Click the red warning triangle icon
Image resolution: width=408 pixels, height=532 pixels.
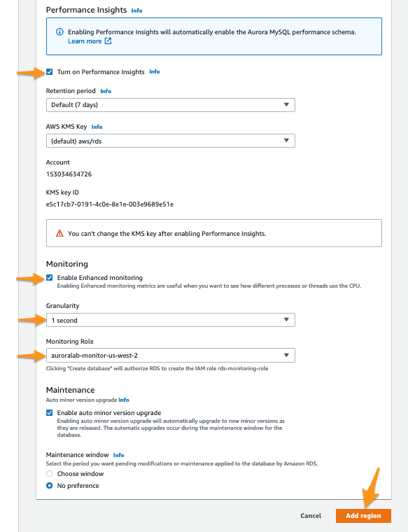pyautogui.click(x=59, y=233)
